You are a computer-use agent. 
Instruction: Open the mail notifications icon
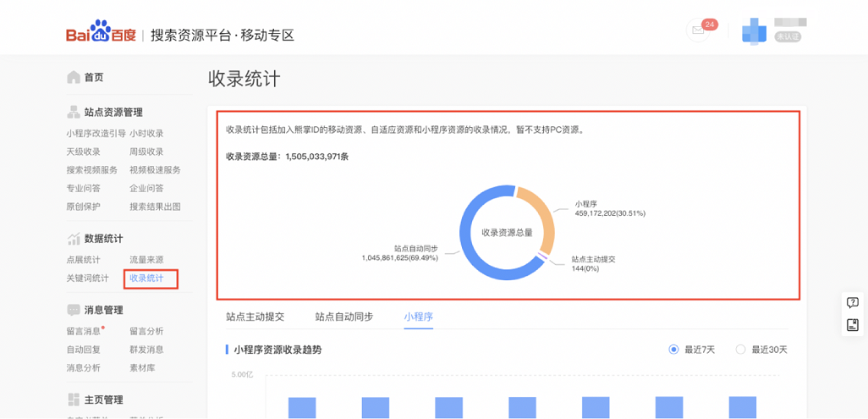[x=698, y=30]
